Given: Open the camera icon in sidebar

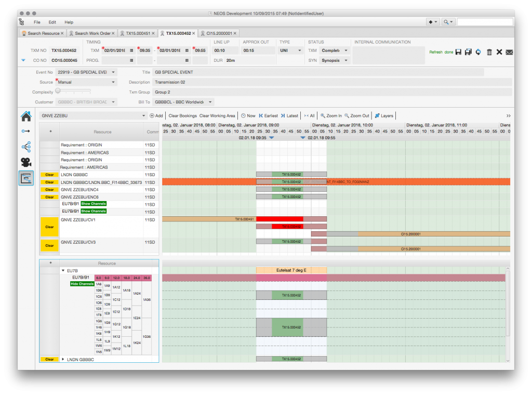Looking at the screenshot, I should point(26,162).
